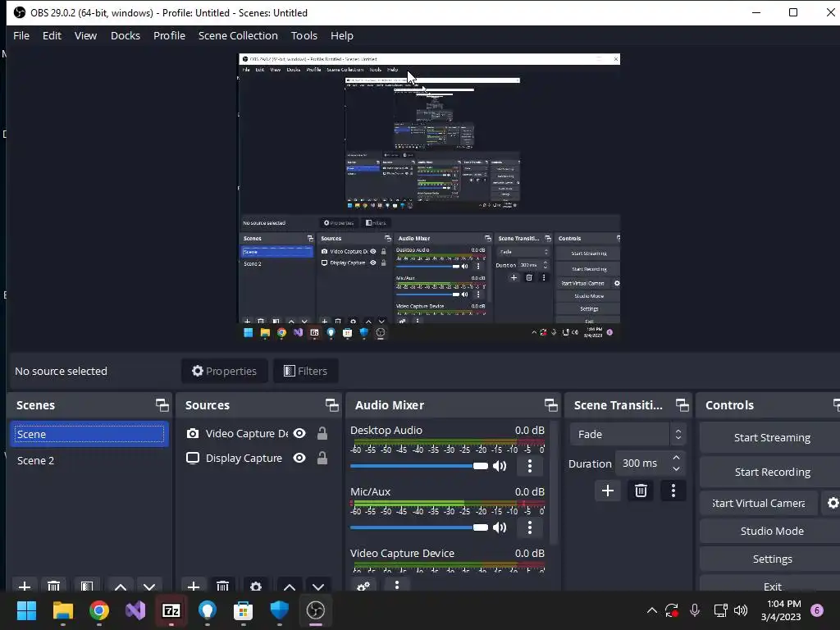Pop out the Audio Mixer dock
Image resolution: width=840 pixels, height=630 pixels.
550,405
